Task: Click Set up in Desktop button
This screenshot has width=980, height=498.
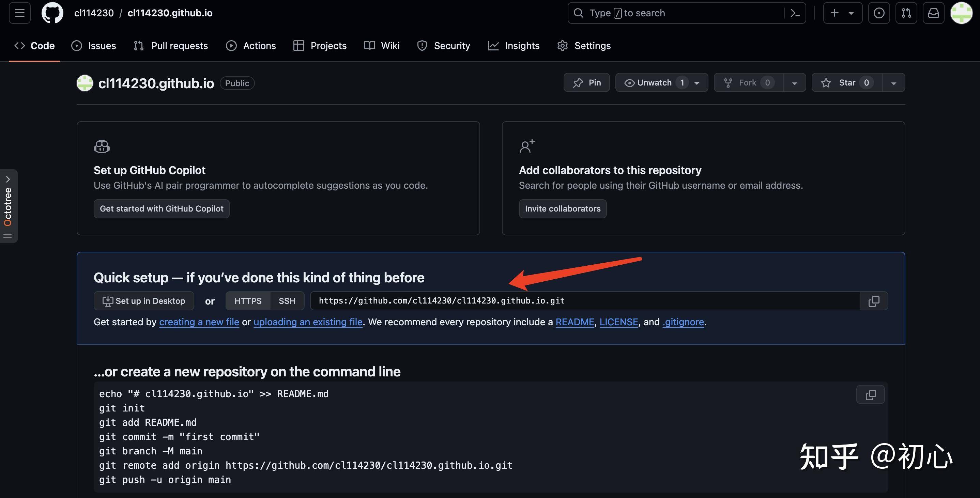Action: (x=144, y=301)
